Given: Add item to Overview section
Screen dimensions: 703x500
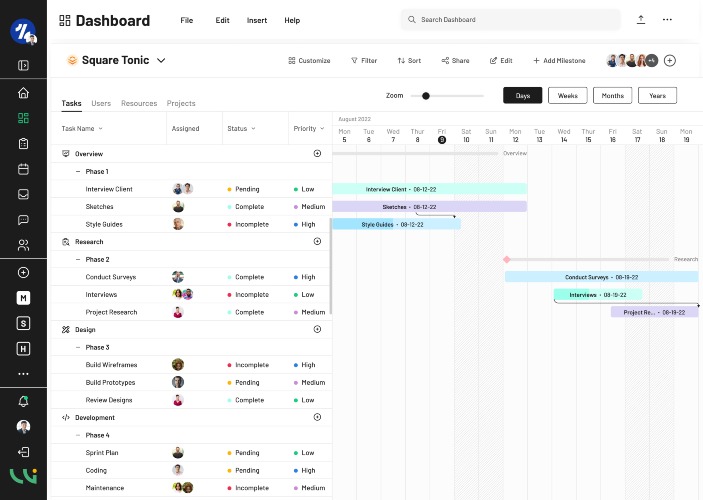Looking at the screenshot, I should click(317, 153).
